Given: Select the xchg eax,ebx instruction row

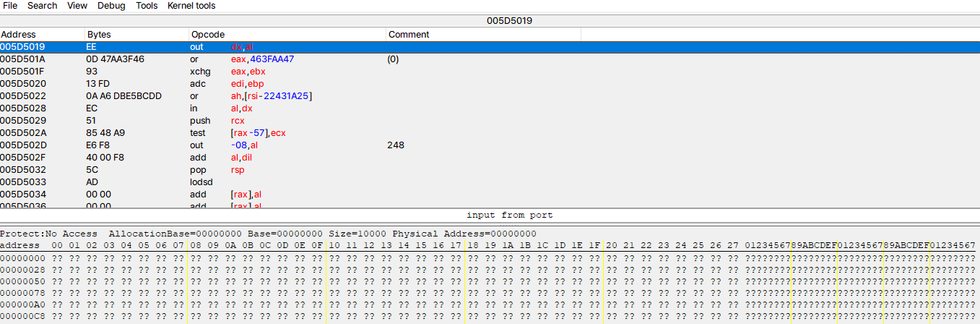Looking at the screenshot, I should (x=289, y=72).
